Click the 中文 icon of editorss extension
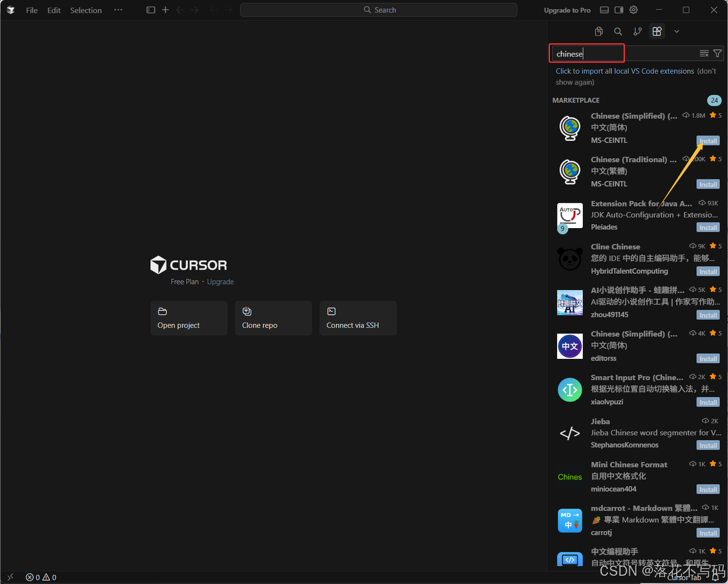 (570, 346)
